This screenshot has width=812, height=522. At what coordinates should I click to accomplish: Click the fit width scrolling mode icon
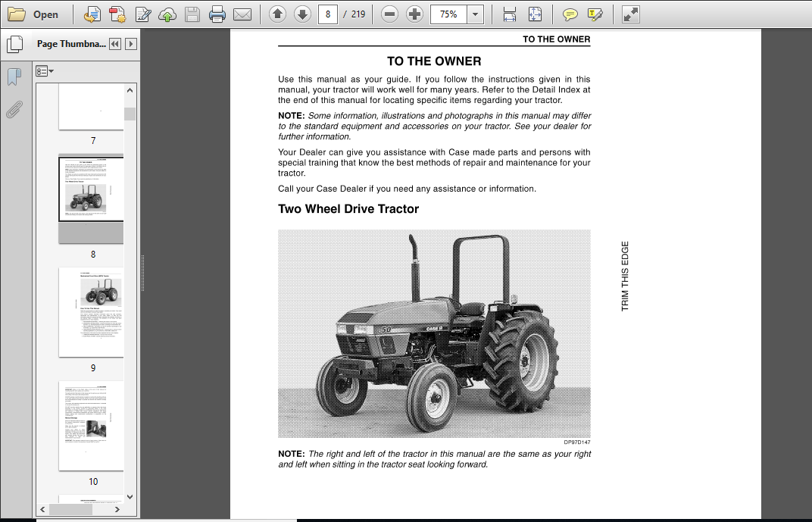tap(510, 14)
